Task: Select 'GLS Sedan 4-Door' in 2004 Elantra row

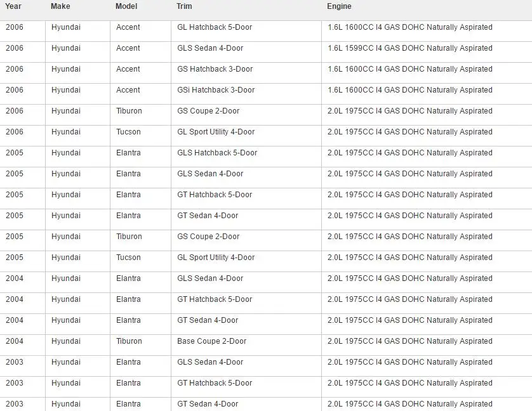Action: point(210,278)
